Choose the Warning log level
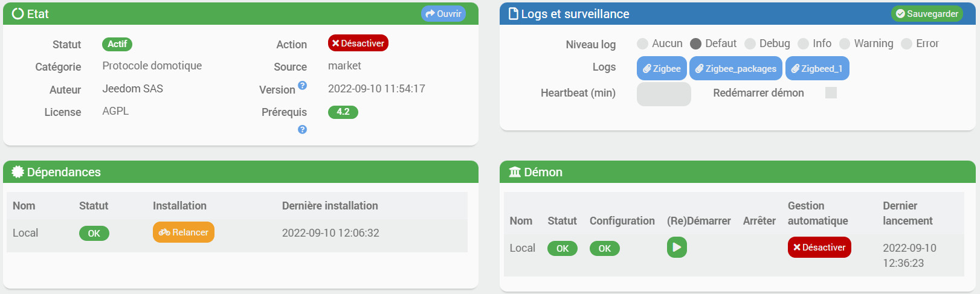 pyautogui.click(x=845, y=43)
